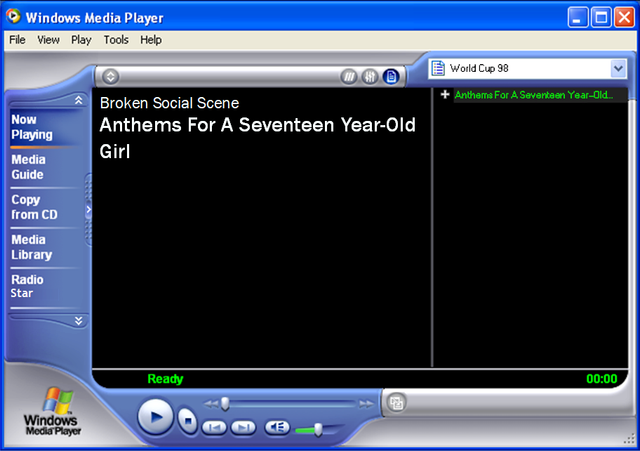Viewport: 640px width, 451px height.
Task: Click the plus icon beside playlist entry
Action: point(445,95)
